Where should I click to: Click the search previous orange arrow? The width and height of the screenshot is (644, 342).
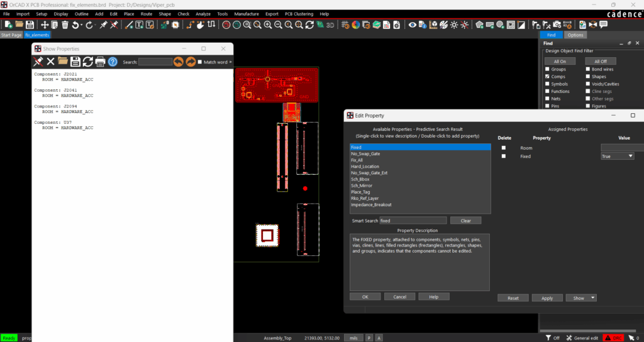(x=178, y=62)
